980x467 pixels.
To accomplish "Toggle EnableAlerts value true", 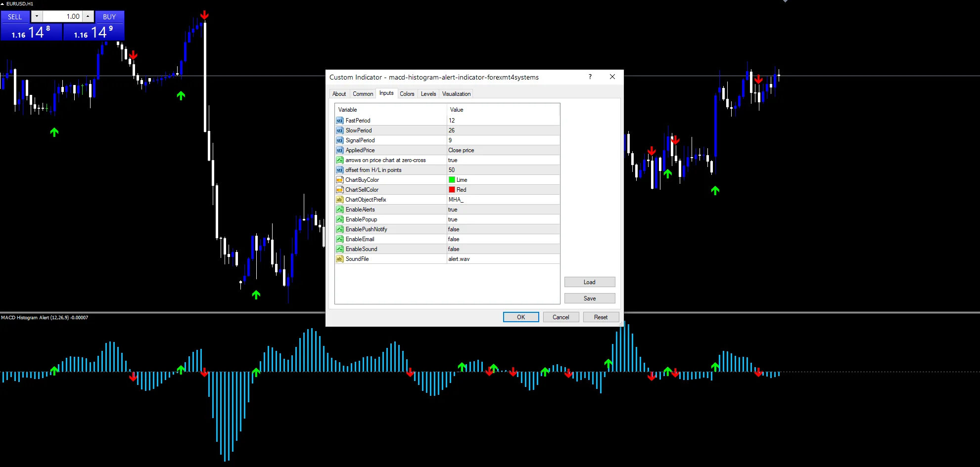I will [503, 210].
